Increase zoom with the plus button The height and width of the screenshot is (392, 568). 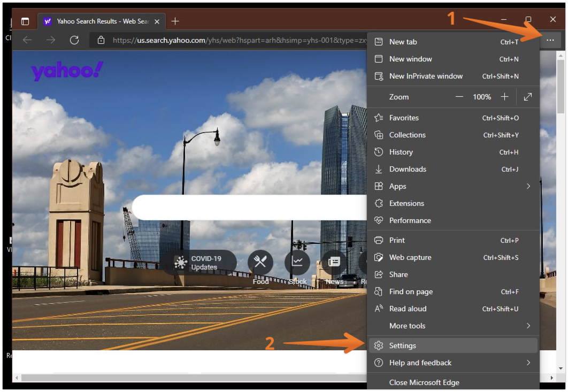point(504,97)
